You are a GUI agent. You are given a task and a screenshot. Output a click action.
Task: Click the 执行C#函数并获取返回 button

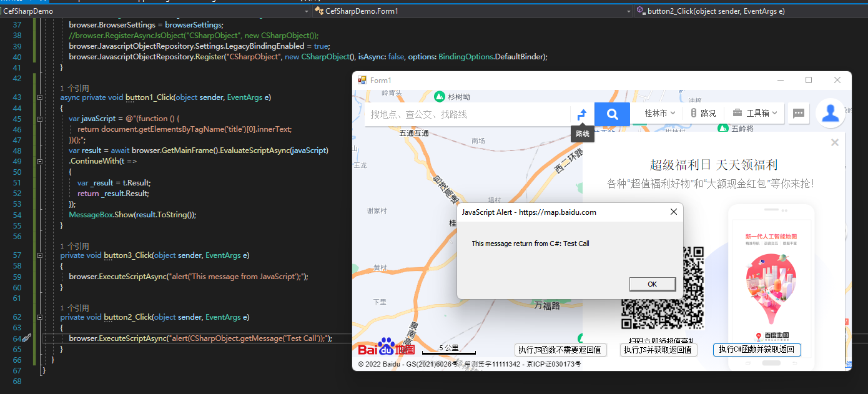pyautogui.click(x=757, y=350)
